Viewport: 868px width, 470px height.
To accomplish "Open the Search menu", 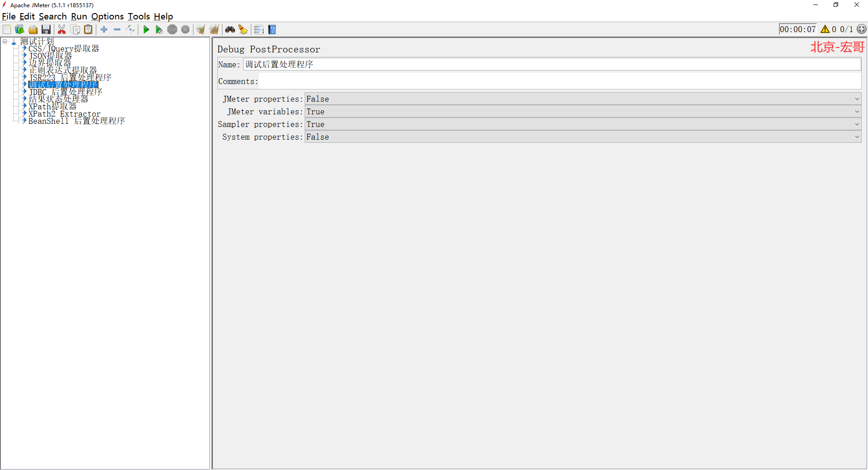I will pos(52,16).
